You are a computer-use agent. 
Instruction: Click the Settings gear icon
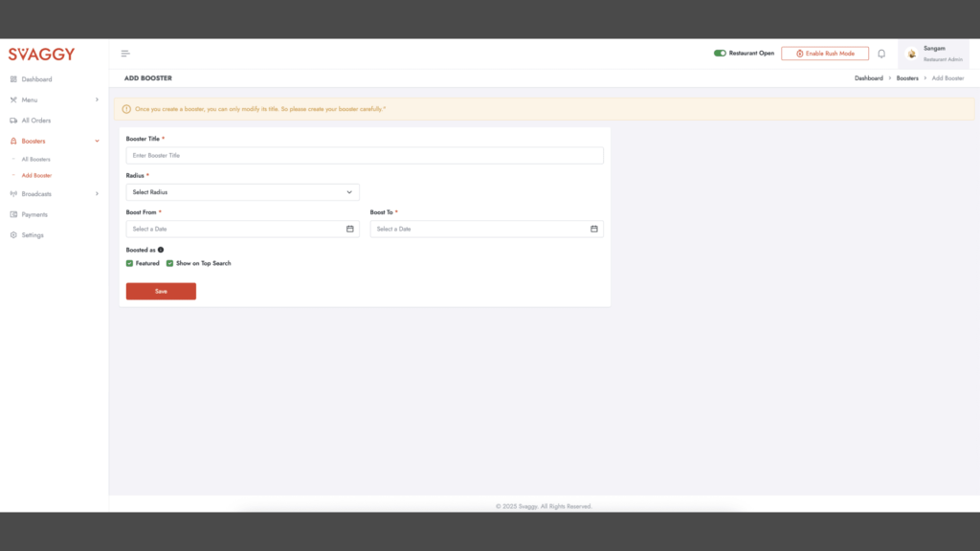pyautogui.click(x=13, y=235)
